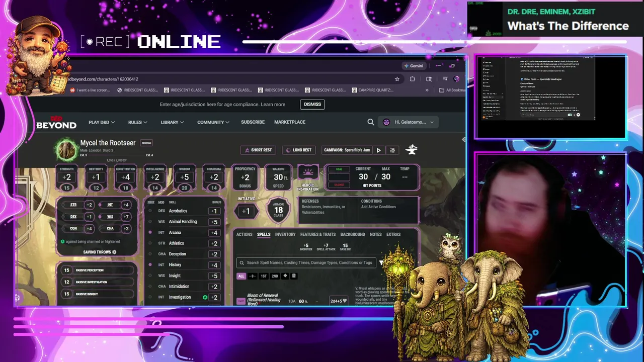Filter spells by the ritual book icon
Viewport: 644px width, 362px height.
pos(294,276)
